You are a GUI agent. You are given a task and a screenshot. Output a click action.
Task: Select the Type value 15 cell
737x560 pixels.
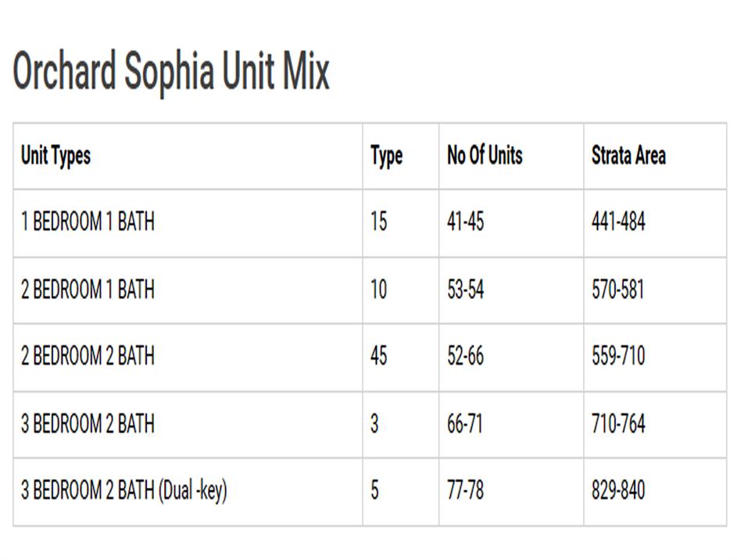coord(378,223)
